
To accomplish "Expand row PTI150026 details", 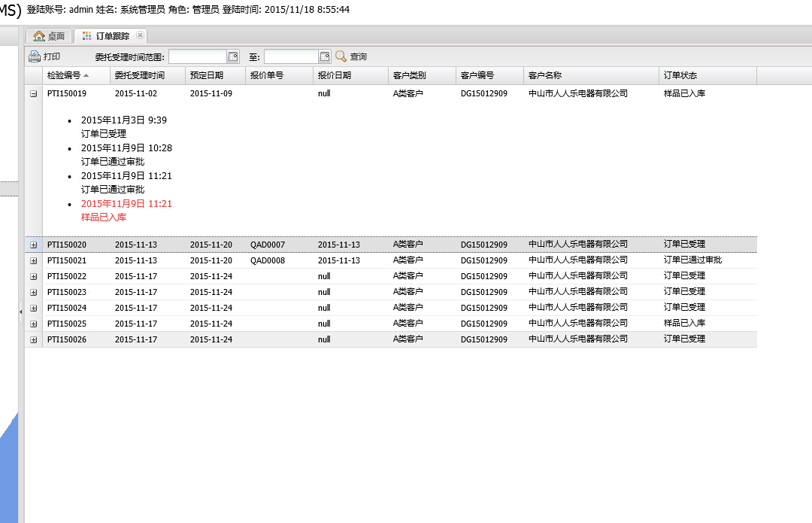I will tap(33, 339).
